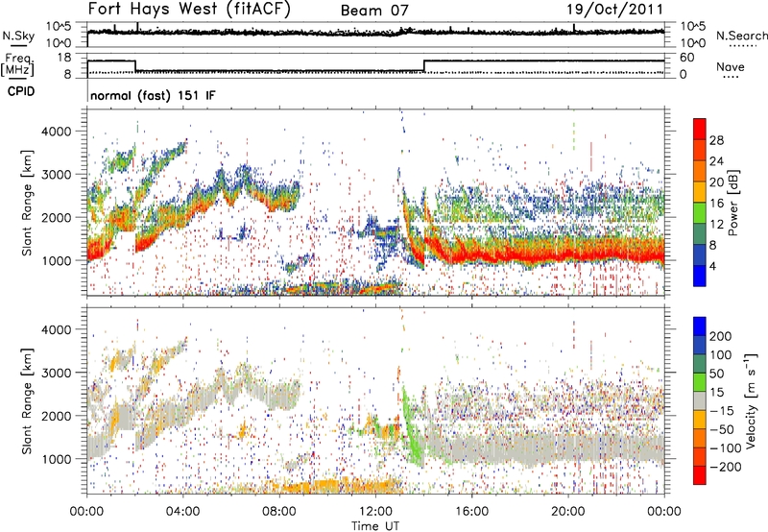Click the date '19/Oct/2011'
The image size is (768, 532).
(x=614, y=10)
